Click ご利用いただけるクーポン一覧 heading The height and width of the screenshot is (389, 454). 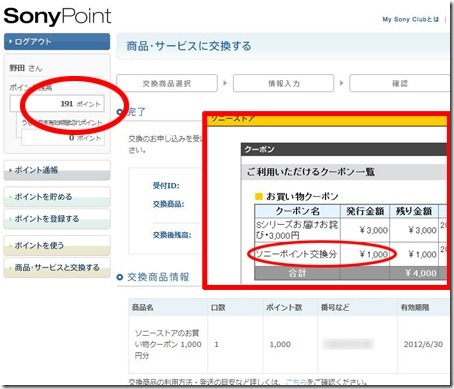pos(311,172)
